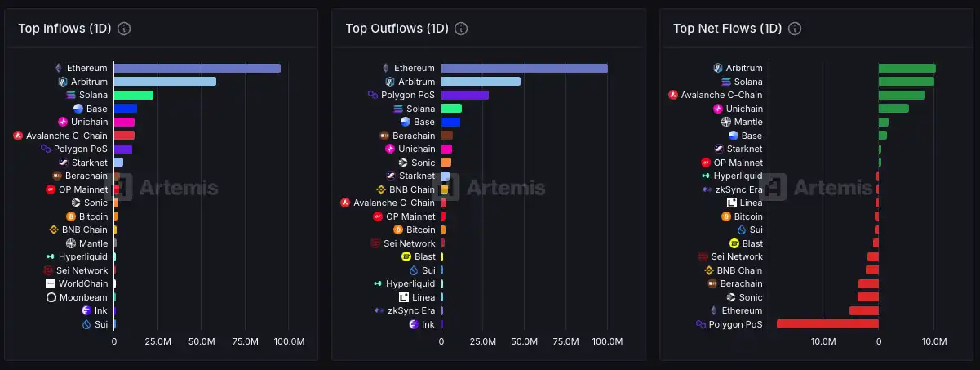The height and width of the screenshot is (370, 980).
Task: Click the info icon beside Top Inflows (1D)
Action: click(124, 29)
